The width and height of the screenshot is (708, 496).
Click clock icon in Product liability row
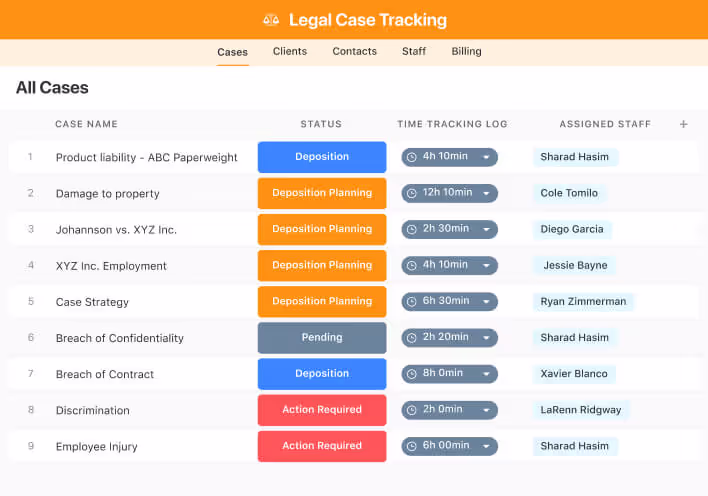[x=411, y=157]
